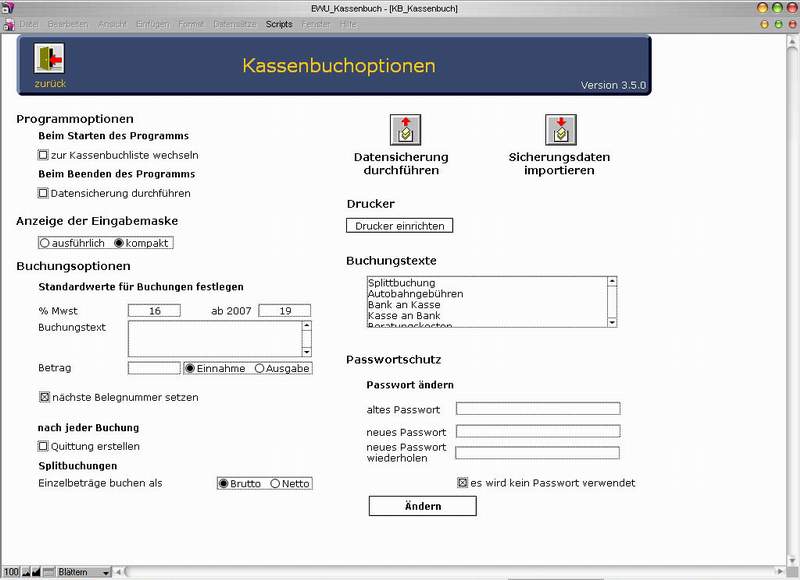Click the green maximize button in main title bar
This screenshot has height=580, width=800.
point(778,8)
